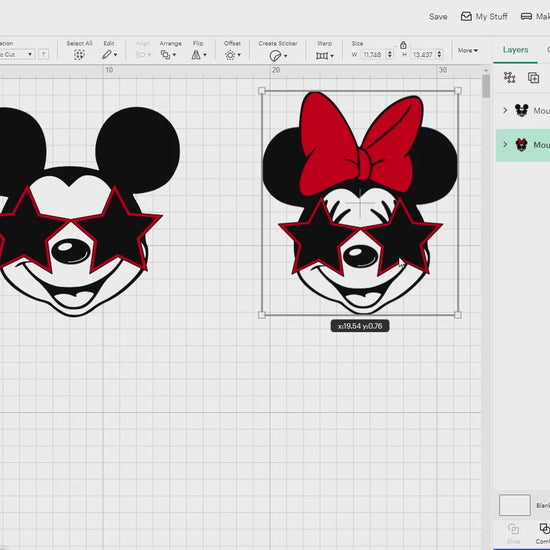Viewport: 550px width, 550px height.
Task: Open the Edit pencil tool
Action: 109,55
